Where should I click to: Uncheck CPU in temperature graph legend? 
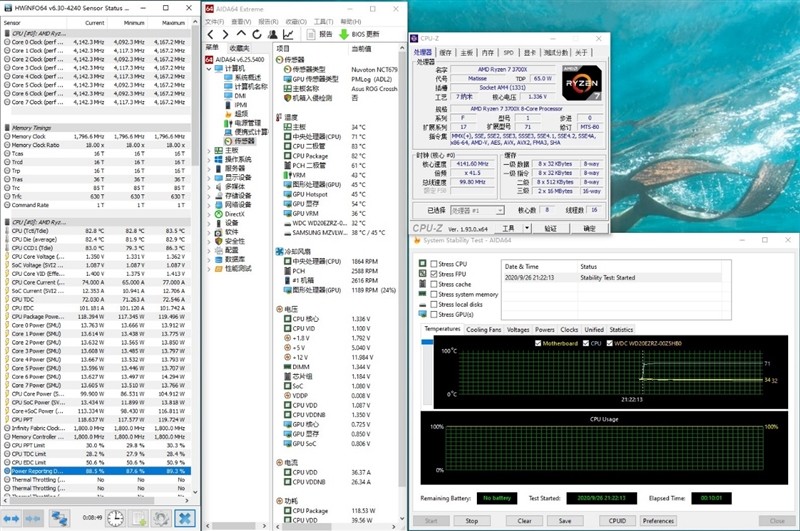pyautogui.click(x=586, y=343)
